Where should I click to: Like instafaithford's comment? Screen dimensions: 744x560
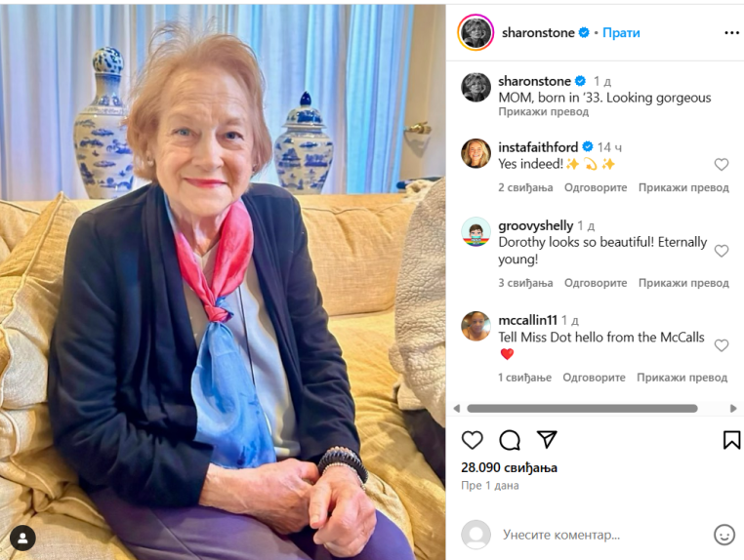[722, 165]
